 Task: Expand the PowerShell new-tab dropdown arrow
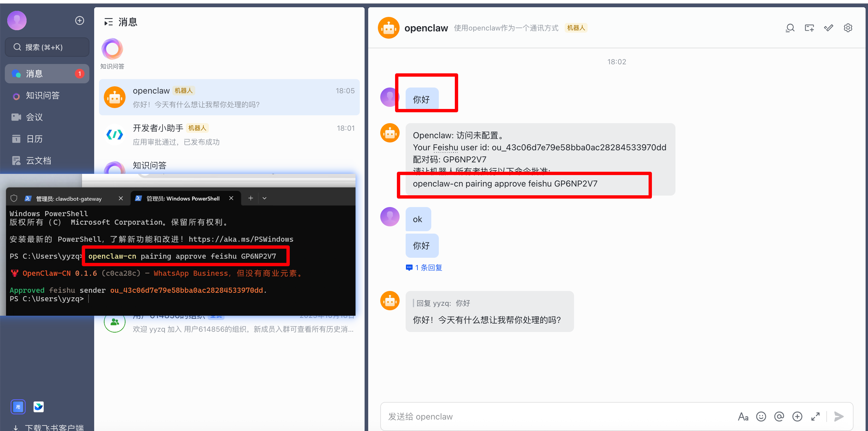click(264, 198)
